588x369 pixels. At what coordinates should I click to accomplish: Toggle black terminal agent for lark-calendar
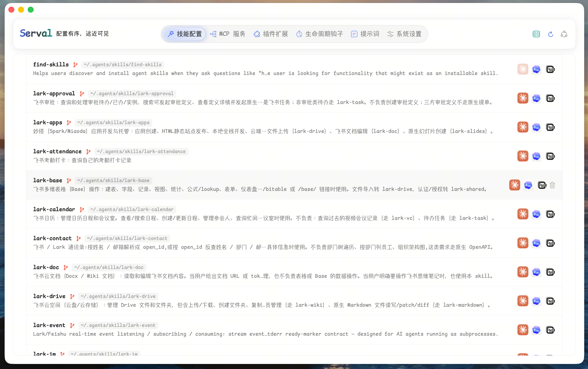pyautogui.click(x=550, y=214)
